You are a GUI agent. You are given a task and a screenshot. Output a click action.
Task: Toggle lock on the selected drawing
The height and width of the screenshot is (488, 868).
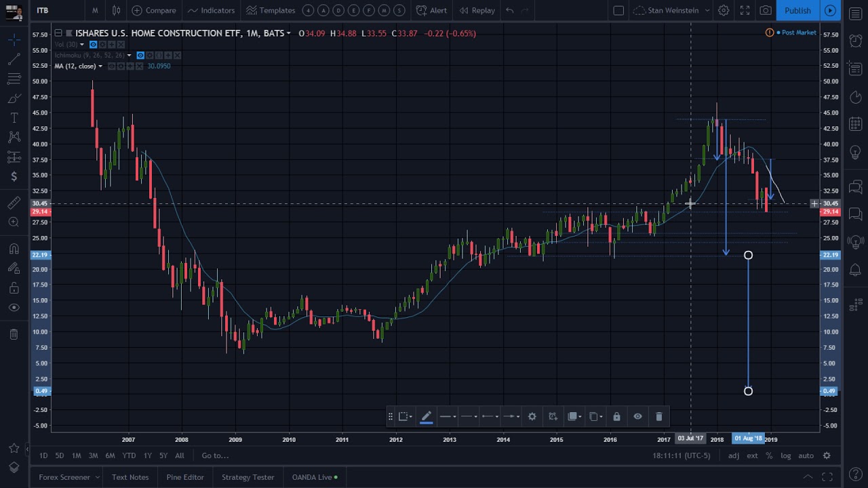[x=616, y=416]
